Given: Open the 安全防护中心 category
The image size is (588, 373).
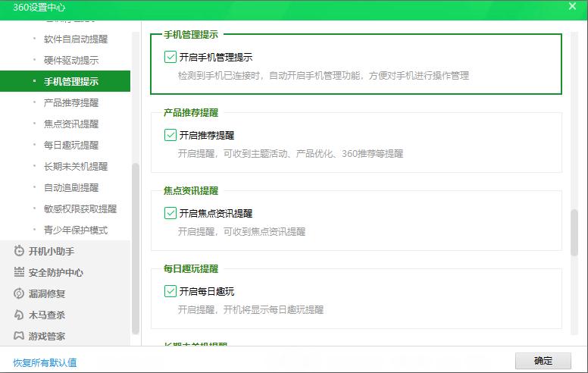Looking at the screenshot, I should click(56, 272).
